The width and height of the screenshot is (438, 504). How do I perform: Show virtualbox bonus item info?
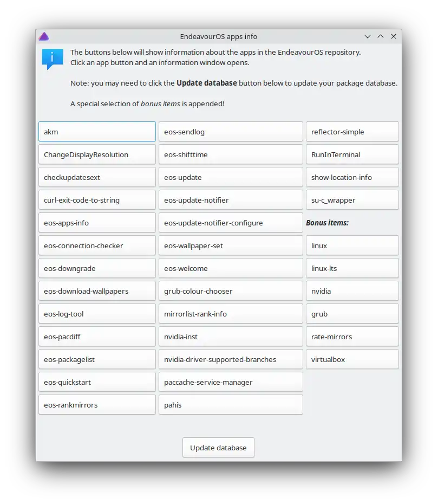click(x=352, y=359)
